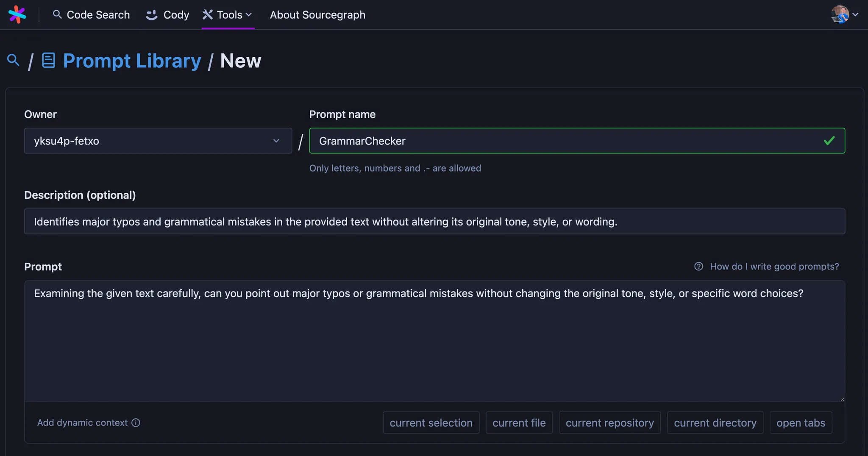Open the Owner dropdown yksu4p-fetxo
The image size is (868, 456).
point(158,141)
